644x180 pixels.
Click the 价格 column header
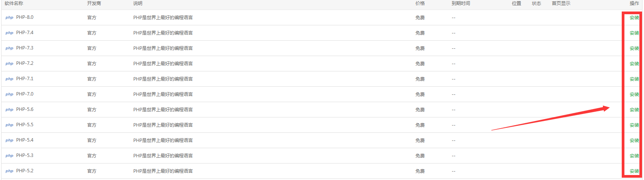(420, 3)
